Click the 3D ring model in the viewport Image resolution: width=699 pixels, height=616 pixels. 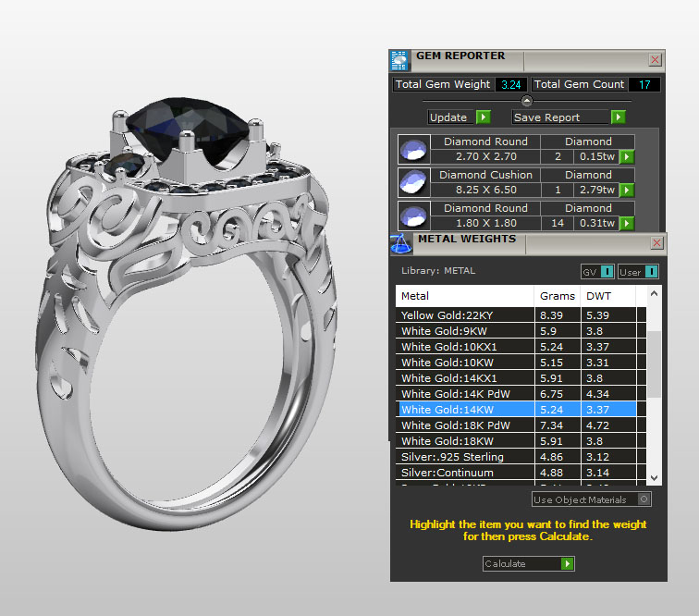coord(187,313)
